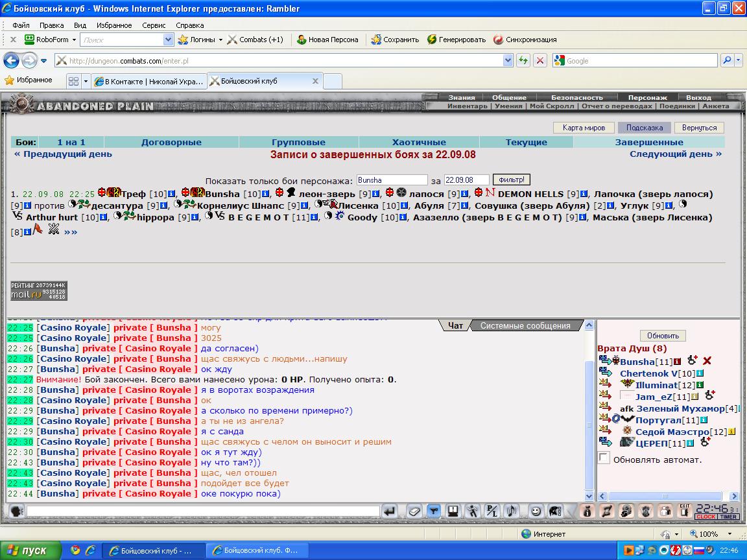This screenshot has width=747, height=560.
Task: Click the wheelchair icon next to Jam_eZ
Action: coord(710,395)
